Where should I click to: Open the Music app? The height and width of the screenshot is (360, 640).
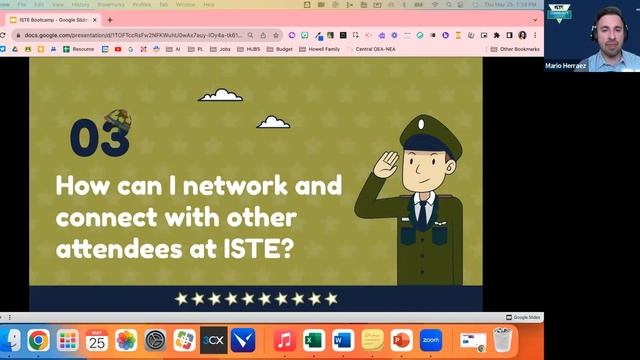(x=284, y=340)
